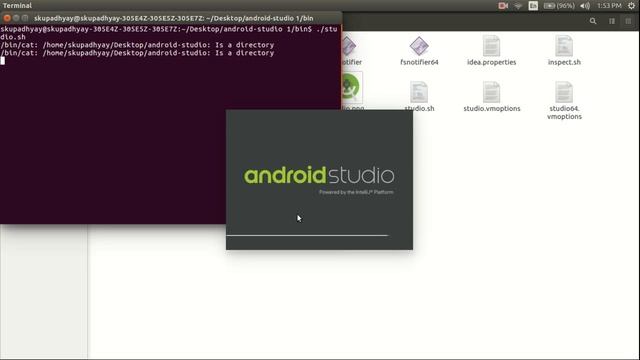This screenshot has height=360, width=640.
Task: Click the 1:53 PM clock
Action: tap(609, 6)
